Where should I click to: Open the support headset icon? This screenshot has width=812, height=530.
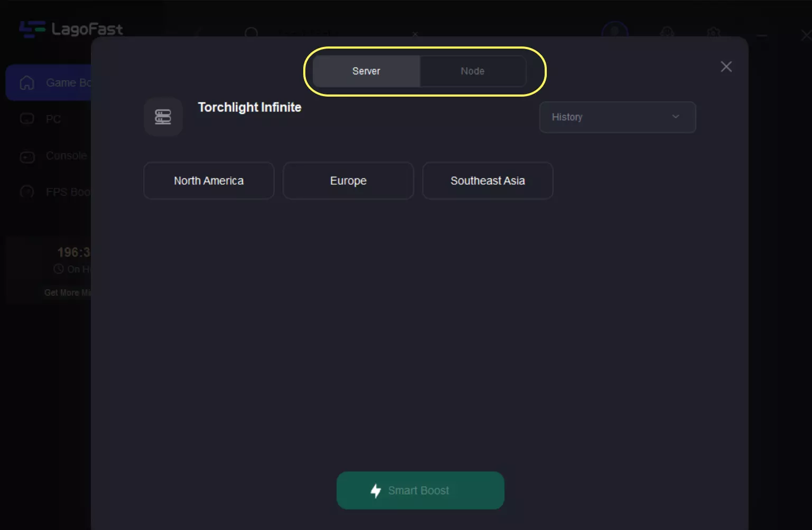pyautogui.click(x=667, y=32)
